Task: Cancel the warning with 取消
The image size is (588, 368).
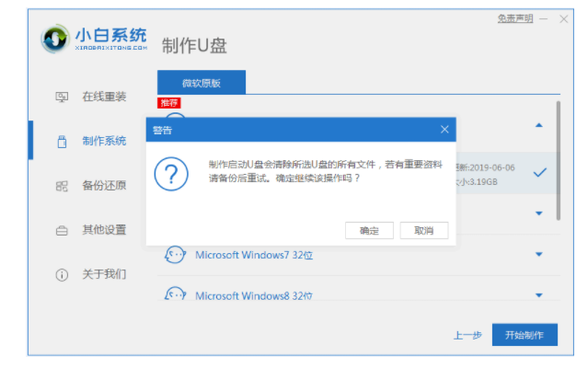Action: (x=423, y=230)
